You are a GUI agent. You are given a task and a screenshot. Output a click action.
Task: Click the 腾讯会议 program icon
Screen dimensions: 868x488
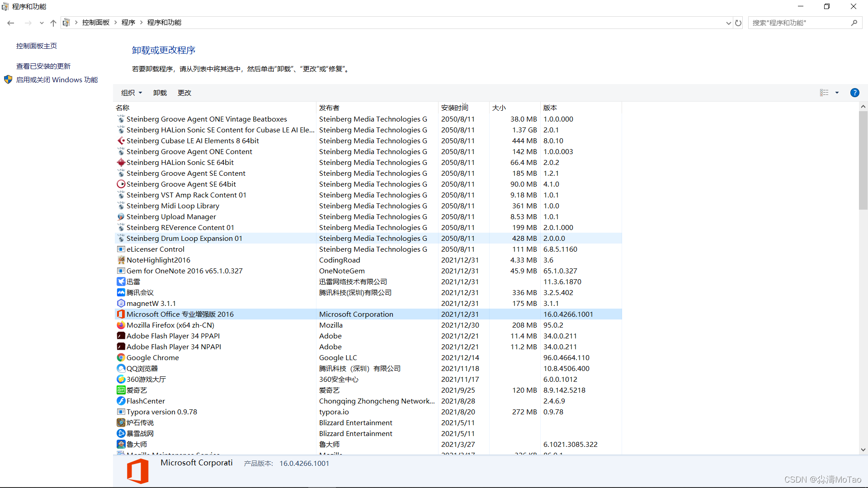coord(121,292)
